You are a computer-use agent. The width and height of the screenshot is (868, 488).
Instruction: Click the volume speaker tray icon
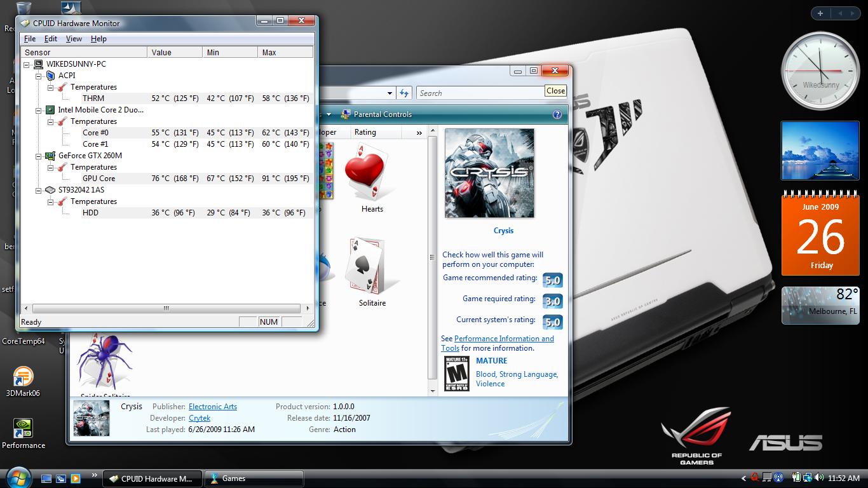[x=819, y=478]
